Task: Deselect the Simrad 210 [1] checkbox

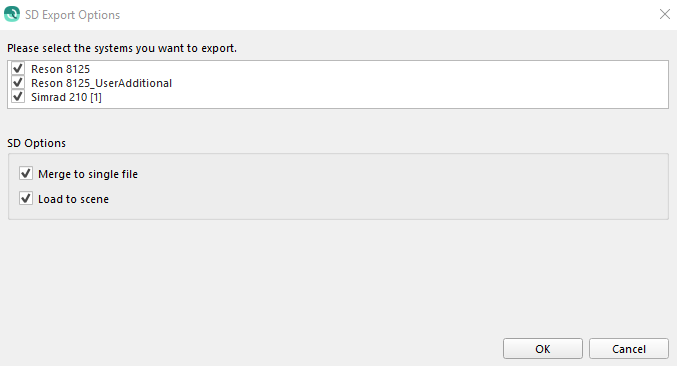Action: (x=18, y=97)
